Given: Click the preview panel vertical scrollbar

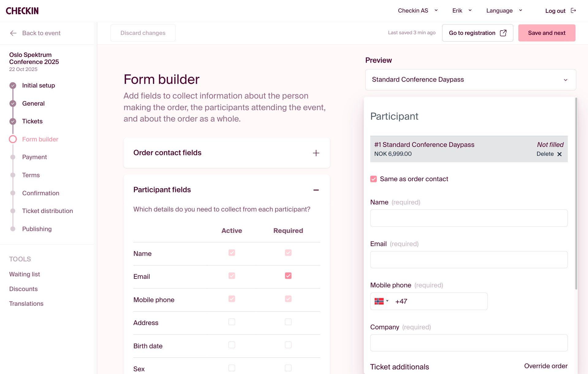Looking at the screenshot, I should (576, 193).
